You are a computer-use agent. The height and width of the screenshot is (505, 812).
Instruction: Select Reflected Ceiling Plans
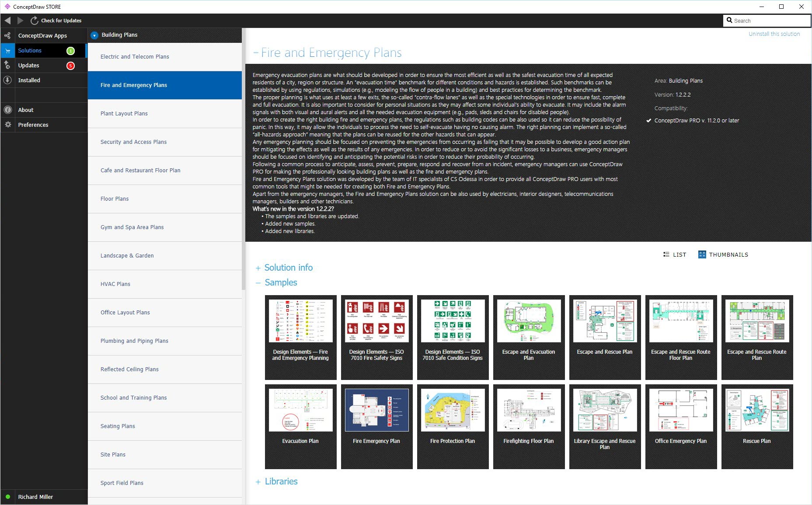[165, 369]
